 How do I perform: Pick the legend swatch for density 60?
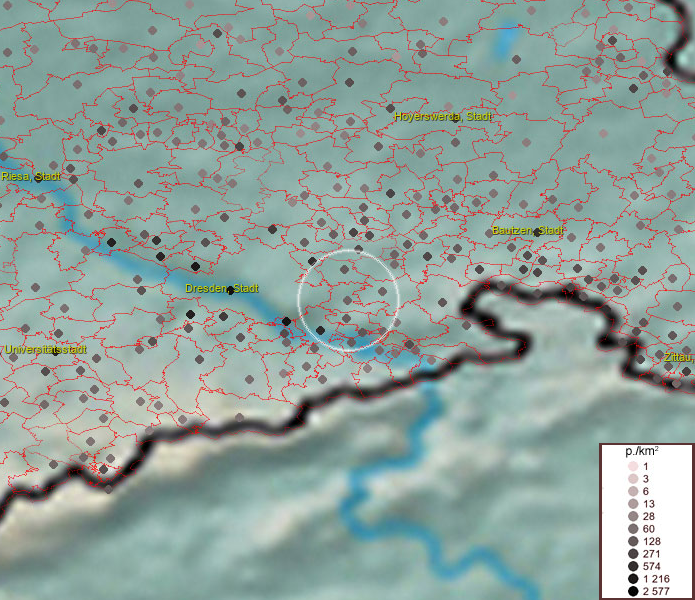coord(633,529)
